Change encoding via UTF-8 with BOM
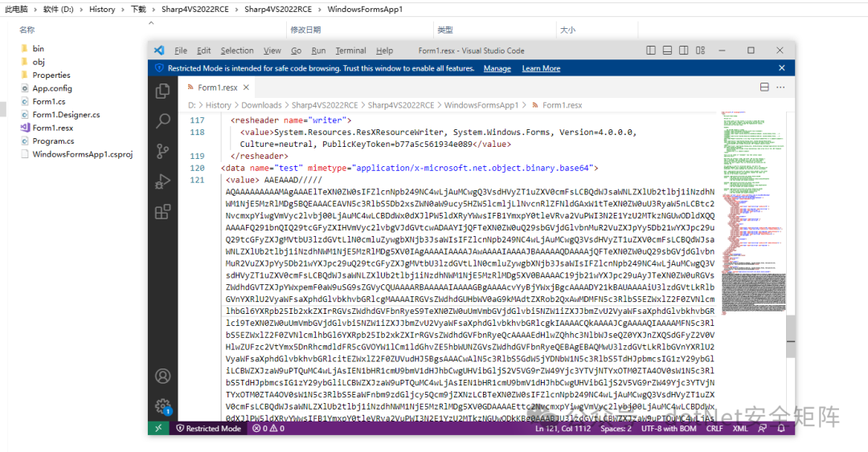Screen dimensions: 868x452 669,428
